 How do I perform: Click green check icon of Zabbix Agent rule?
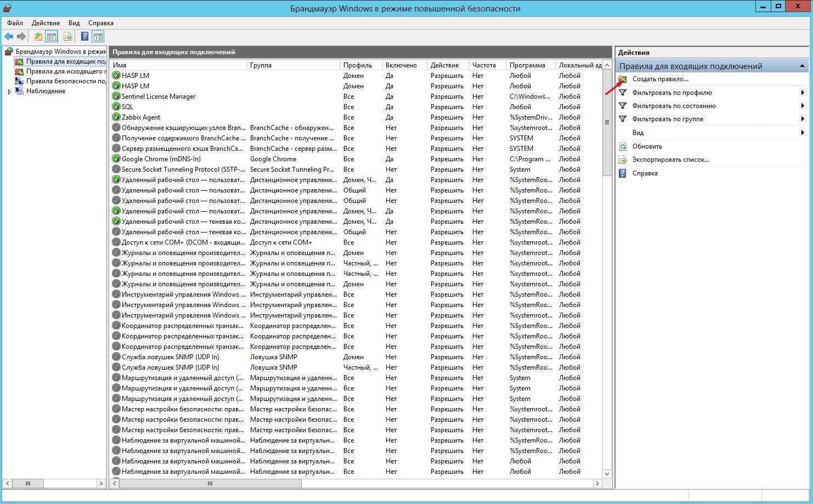pos(116,117)
